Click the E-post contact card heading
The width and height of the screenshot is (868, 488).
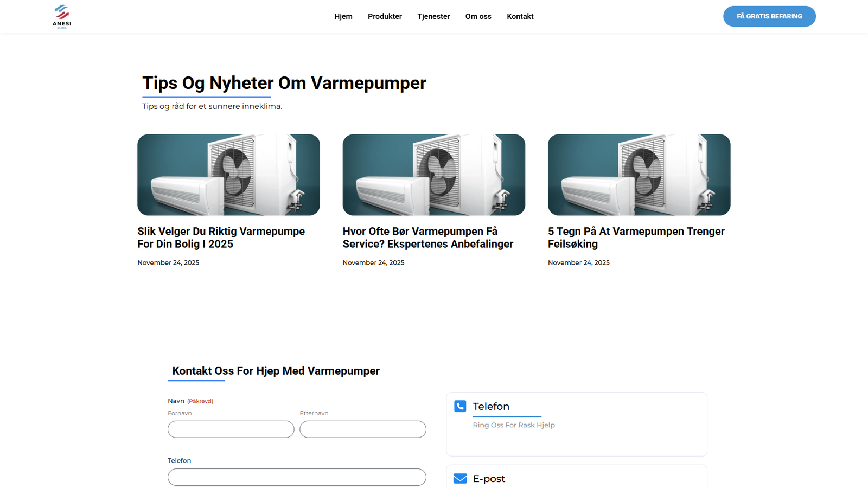pos(489,479)
